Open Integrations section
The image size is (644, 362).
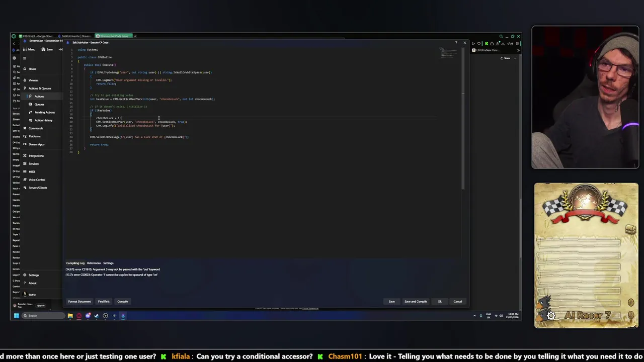coord(36,156)
